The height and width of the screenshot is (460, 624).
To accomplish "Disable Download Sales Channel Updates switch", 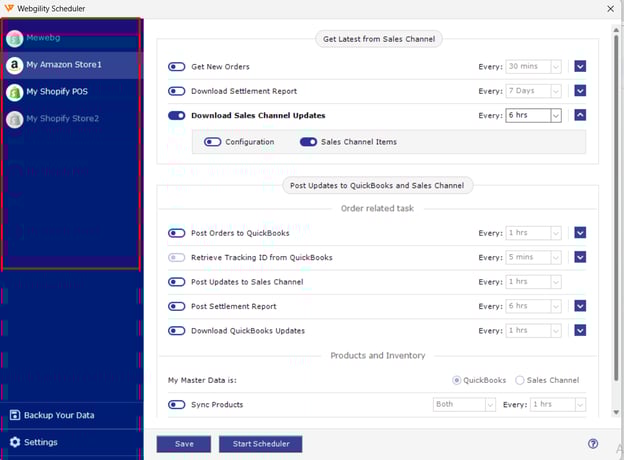I will pyautogui.click(x=176, y=115).
